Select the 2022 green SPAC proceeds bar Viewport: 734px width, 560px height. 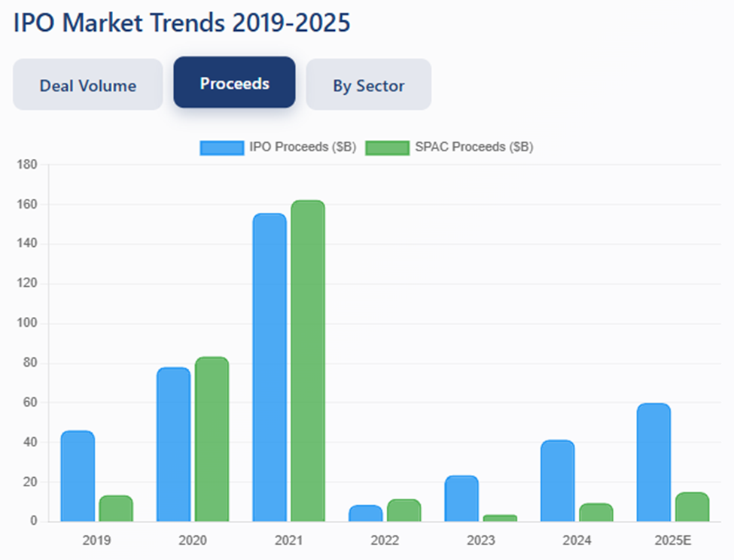pos(404,510)
